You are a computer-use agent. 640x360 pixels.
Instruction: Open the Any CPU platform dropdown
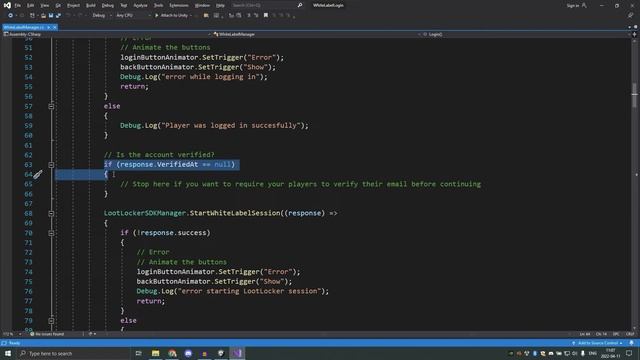click(x=133, y=16)
